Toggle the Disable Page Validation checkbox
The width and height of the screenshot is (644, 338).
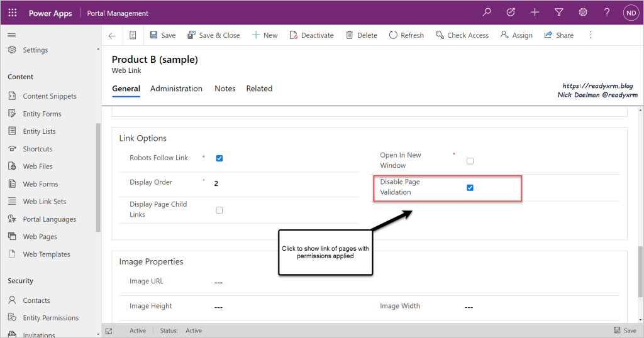470,188
